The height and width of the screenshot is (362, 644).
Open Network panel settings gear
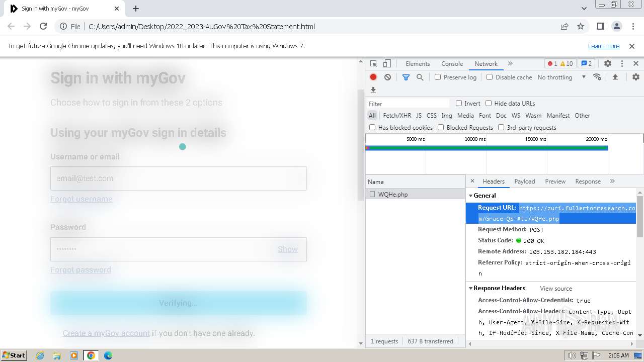point(636,77)
